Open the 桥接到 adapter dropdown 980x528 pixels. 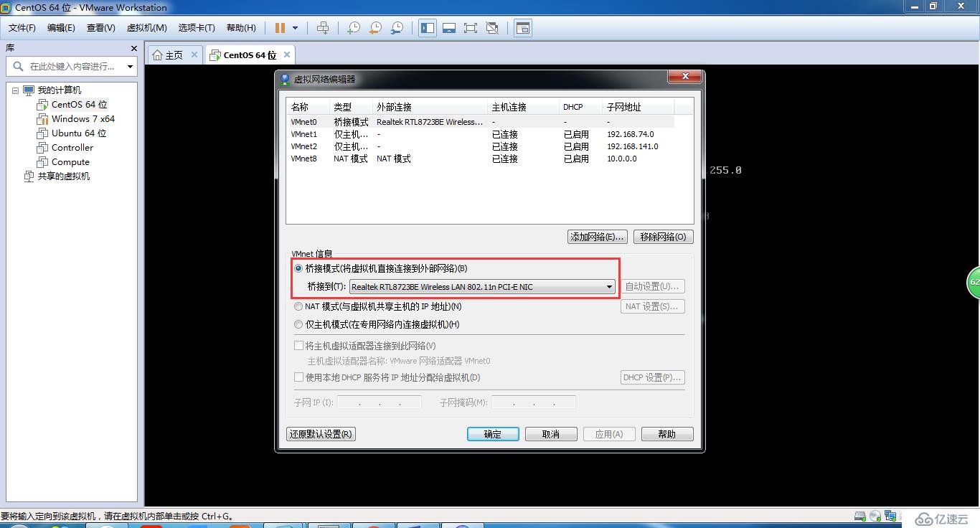pyautogui.click(x=482, y=287)
